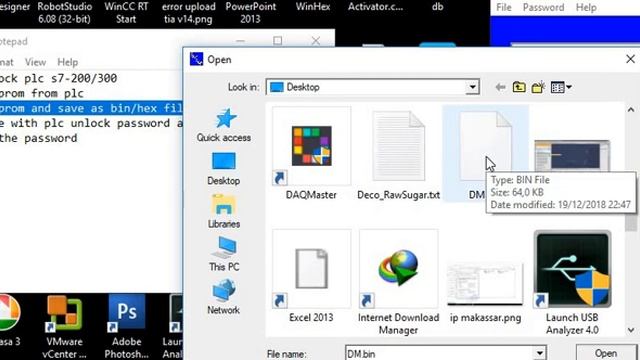640x360 pixels.
Task: Click the Up One Level folder icon
Action: [519, 87]
